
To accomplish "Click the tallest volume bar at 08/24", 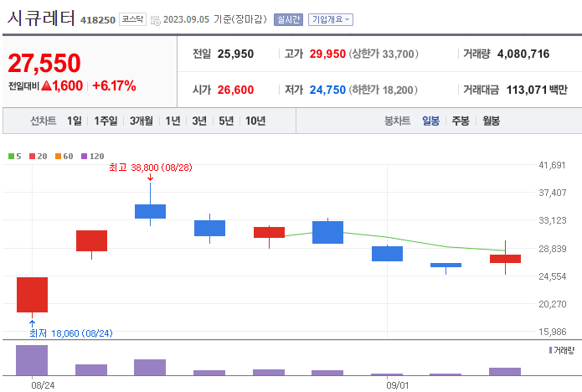I will click(32, 360).
